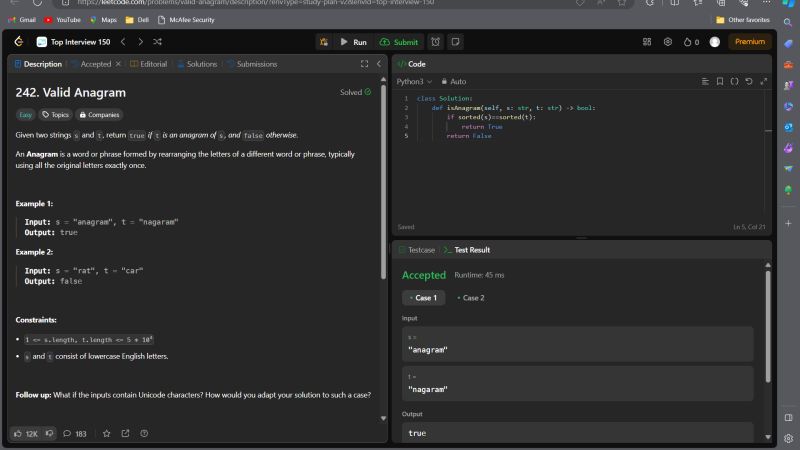
Task: Switch to the Test Result tab
Action: [x=467, y=250]
